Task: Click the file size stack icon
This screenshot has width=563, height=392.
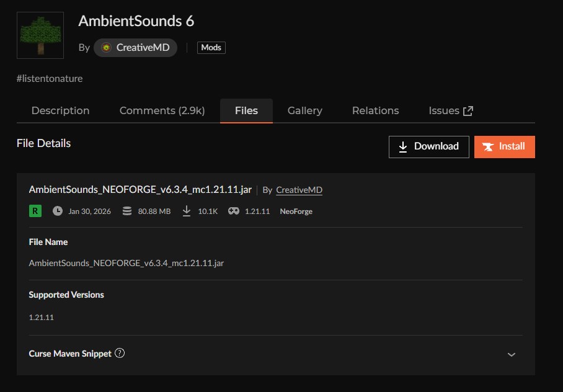Action: coord(127,211)
